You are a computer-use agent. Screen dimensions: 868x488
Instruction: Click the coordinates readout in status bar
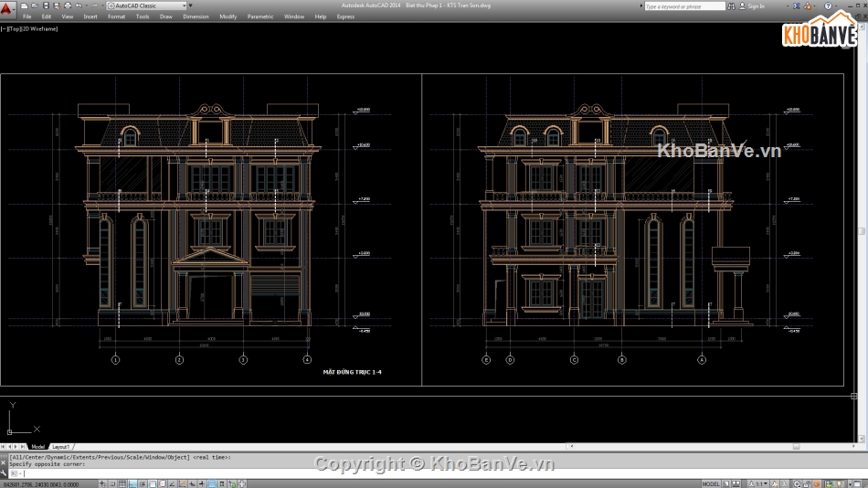point(41,484)
